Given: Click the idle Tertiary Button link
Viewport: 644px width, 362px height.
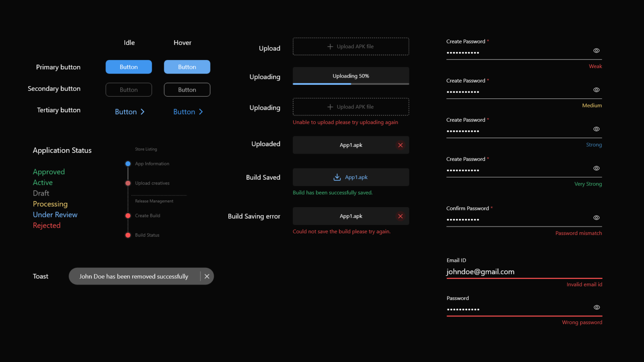Looking at the screenshot, I should [130, 112].
